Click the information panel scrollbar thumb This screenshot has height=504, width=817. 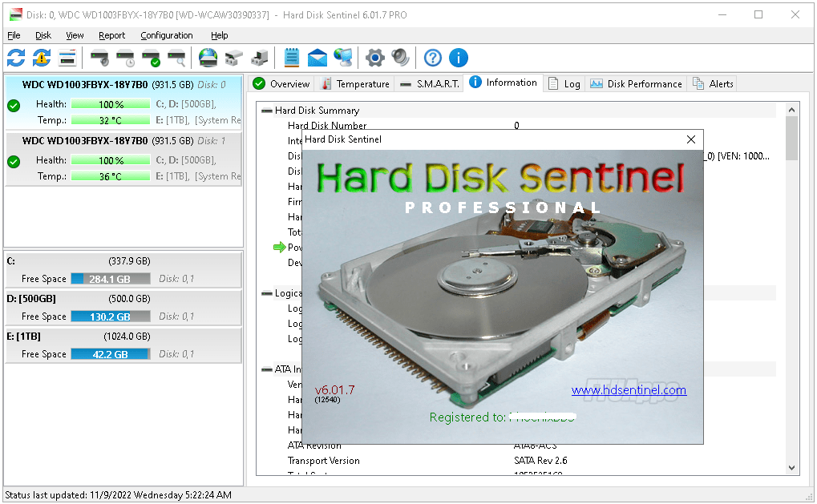point(791,138)
